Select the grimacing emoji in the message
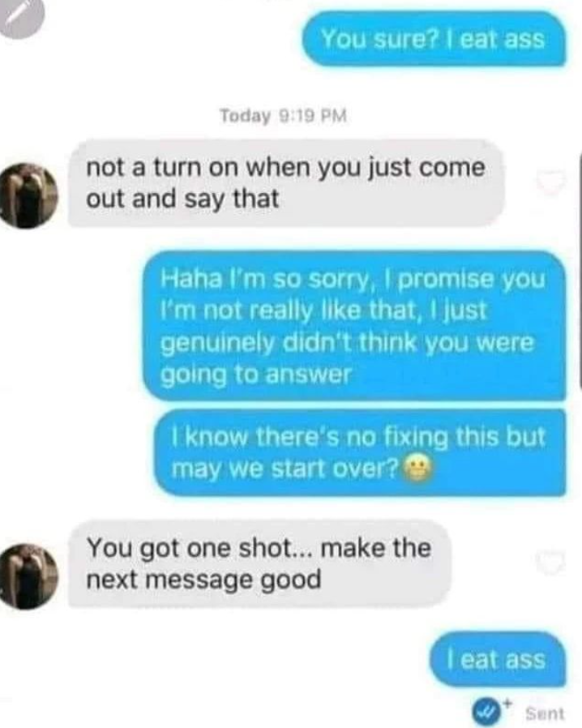This screenshot has width=582, height=728. 418,468
